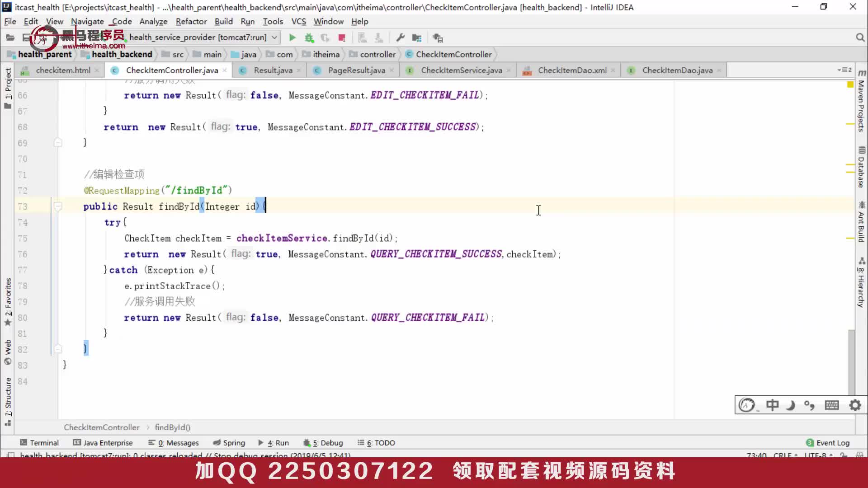This screenshot has height=488, width=868.
Task: Open the File menu
Action: coord(10,21)
